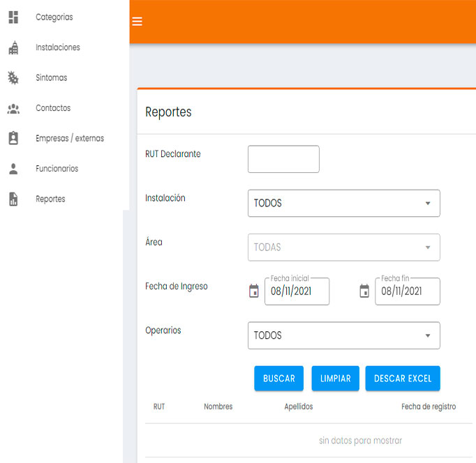Click the Fecha inicial date field
The height and width of the screenshot is (463, 476).
point(297,291)
